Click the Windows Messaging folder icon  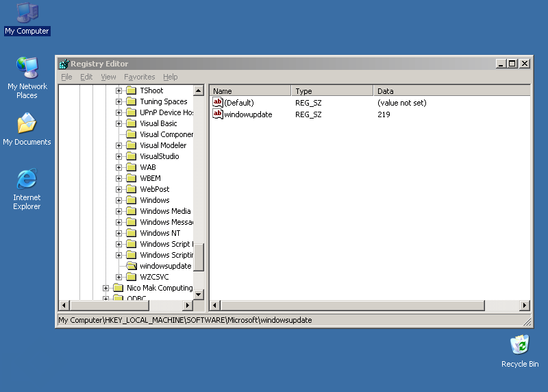coord(132,222)
